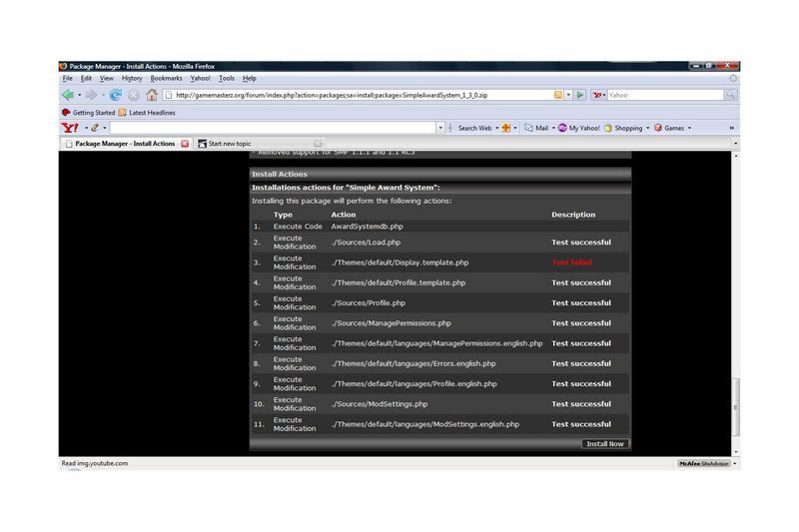This screenshot has width=799, height=532.
Task: Click the Install Now button
Action: [x=605, y=444]
